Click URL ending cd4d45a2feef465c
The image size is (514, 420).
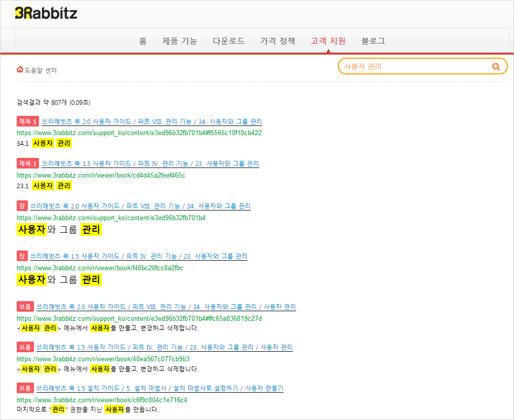pyautogui.click(x=101, y=176)
